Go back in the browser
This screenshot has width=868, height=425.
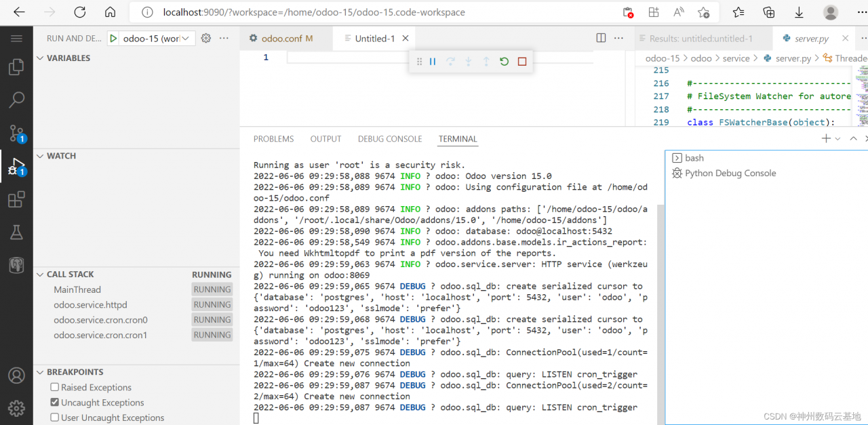point(19,12)
